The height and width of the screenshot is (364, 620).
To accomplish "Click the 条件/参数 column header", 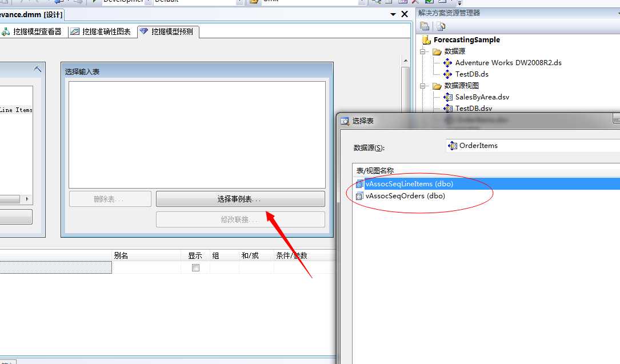I will tap(305, 255).
